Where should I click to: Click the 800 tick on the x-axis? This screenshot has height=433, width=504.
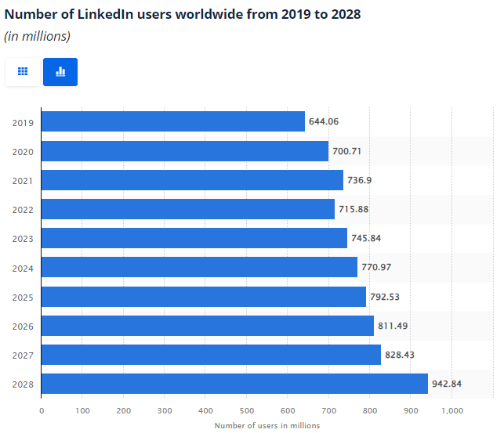[370, 410]
